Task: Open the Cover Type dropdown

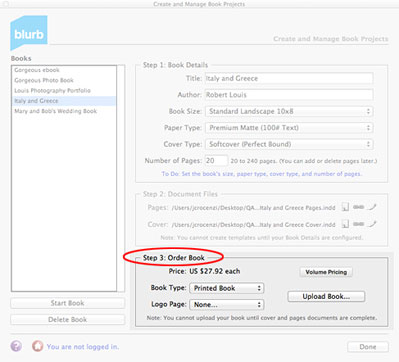Action: coord(289,144)
